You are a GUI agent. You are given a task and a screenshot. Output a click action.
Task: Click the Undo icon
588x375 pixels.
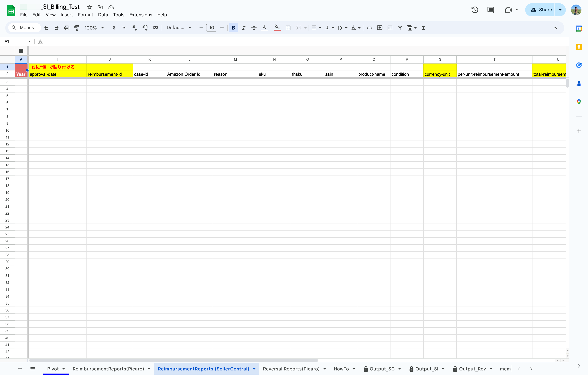[46, 28]
